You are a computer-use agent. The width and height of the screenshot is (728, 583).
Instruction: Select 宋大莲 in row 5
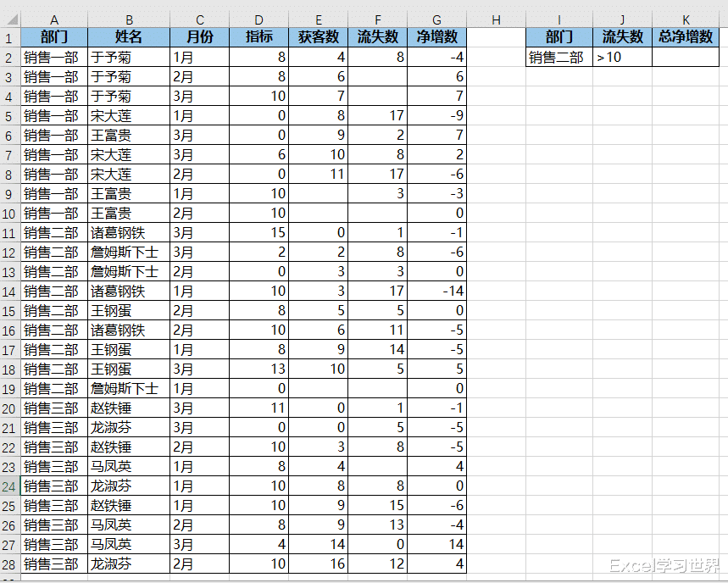[129, 115]
